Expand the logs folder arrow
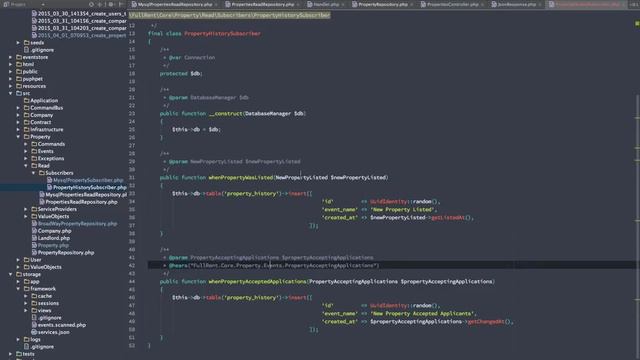640x360 pixels. 18,340
